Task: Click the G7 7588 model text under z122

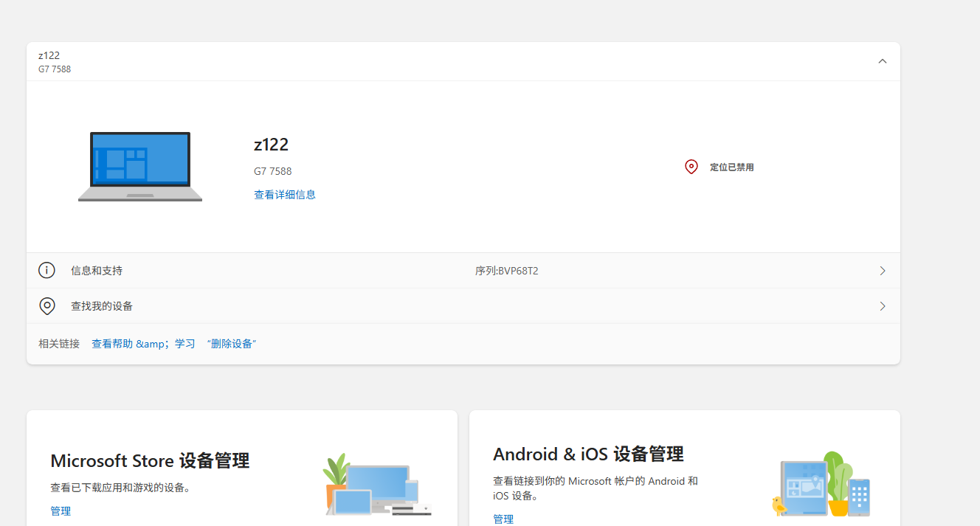Action: [273, 171]
